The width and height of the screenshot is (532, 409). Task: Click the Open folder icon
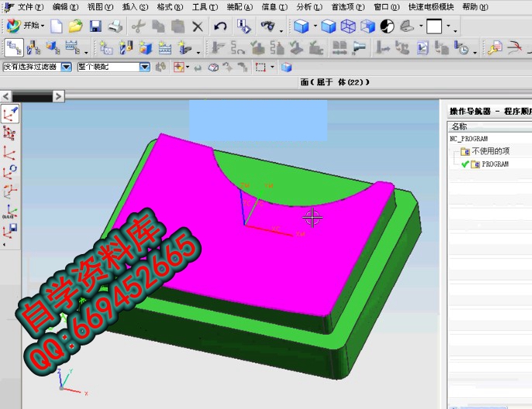[x=75, y=26]
